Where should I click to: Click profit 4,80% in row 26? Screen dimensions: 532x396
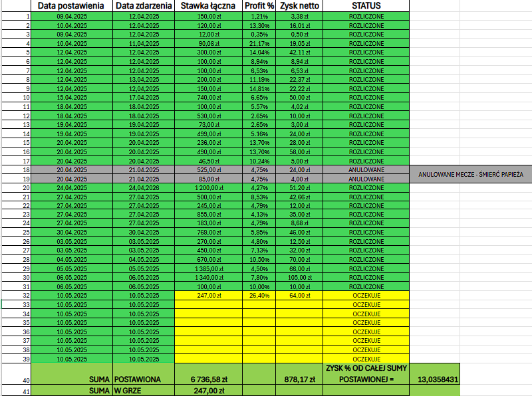point(259,241)
